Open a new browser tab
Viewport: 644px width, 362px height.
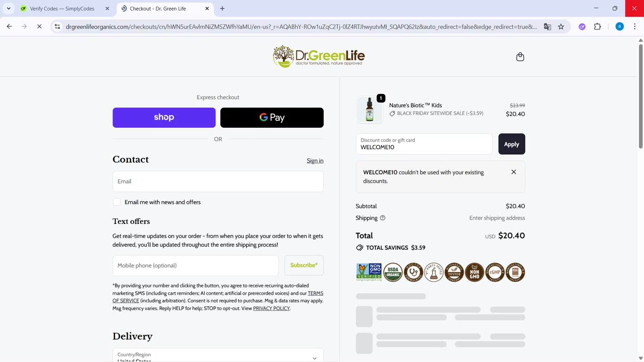pos(222,9)
